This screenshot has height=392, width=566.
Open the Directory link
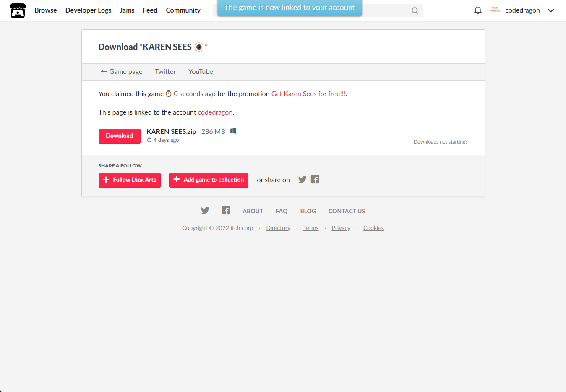tap(278, 228)
